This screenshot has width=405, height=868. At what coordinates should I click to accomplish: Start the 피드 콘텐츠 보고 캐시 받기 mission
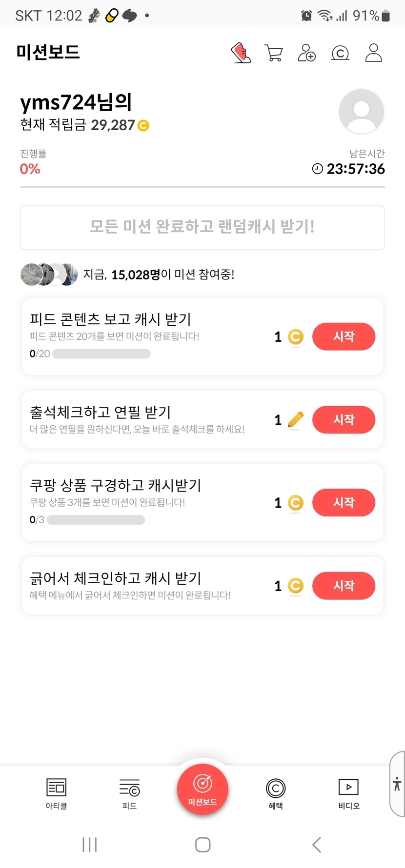(x=344, y=336)
